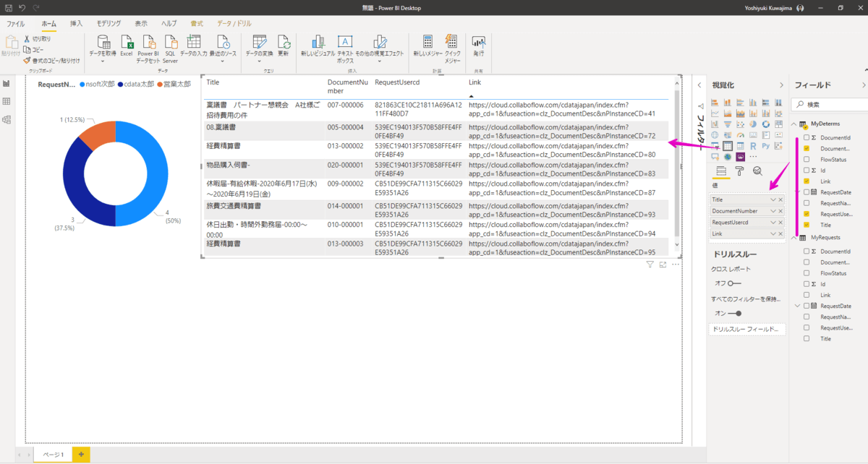Viewport: 868px width, 464px height.
Task: Open the Analytics magnifier tab
Action: 757,171
